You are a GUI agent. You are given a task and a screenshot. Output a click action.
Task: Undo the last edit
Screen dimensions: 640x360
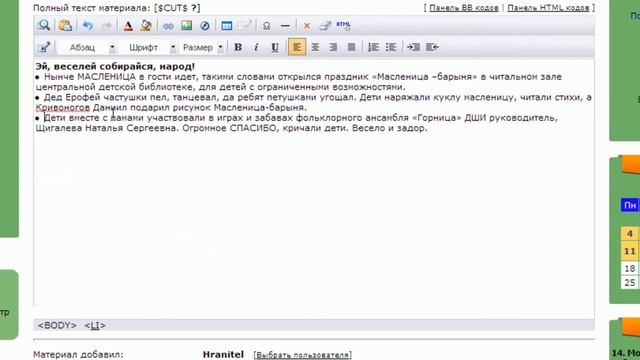coord(87,26)
